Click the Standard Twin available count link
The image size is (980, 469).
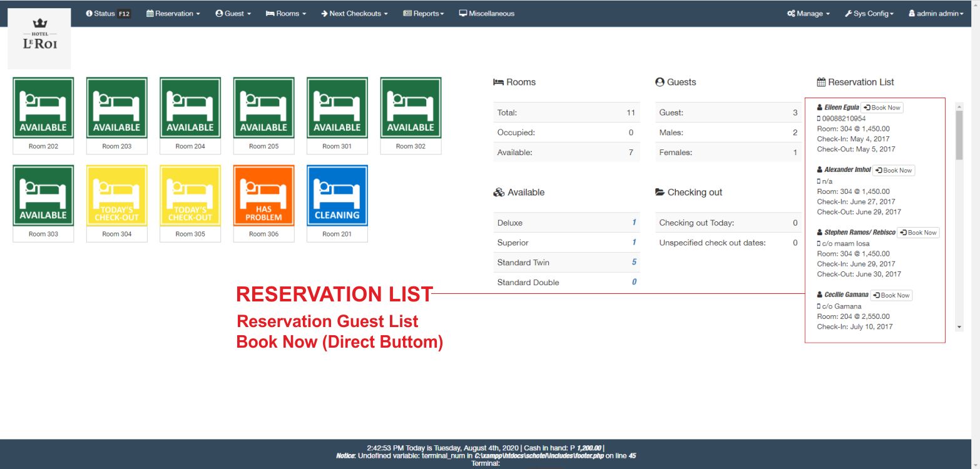(634, 263)
